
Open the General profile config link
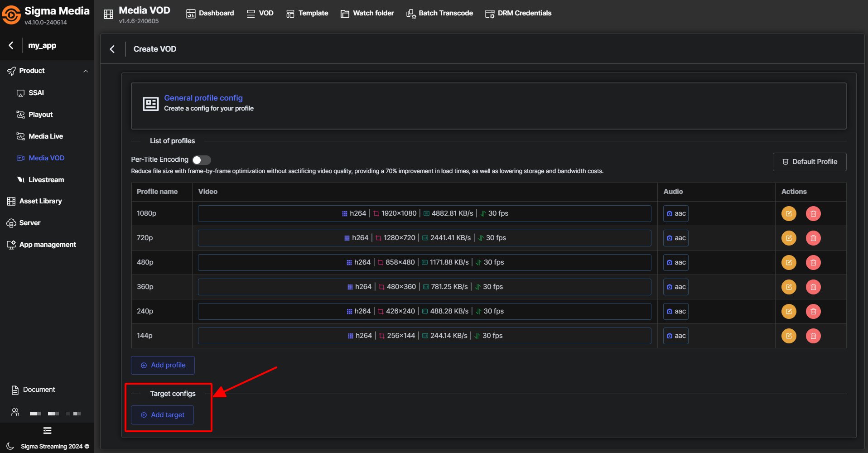203,98
